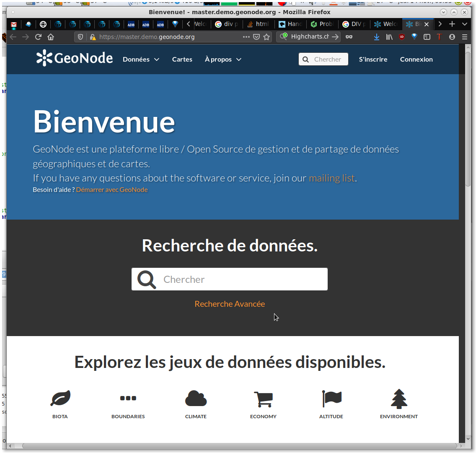Open the pinned Gmail tab
Viewport: 476px width, 453px height.
(x=14, y=24)
